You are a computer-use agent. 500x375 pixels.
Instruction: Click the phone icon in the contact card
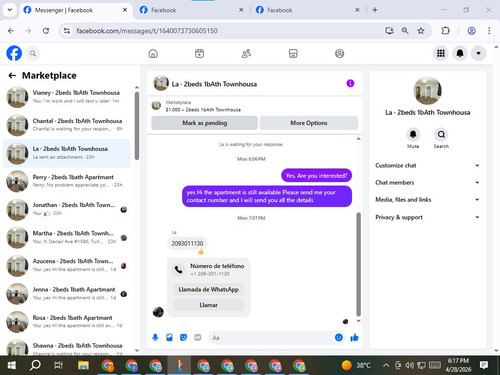[179, 270]
